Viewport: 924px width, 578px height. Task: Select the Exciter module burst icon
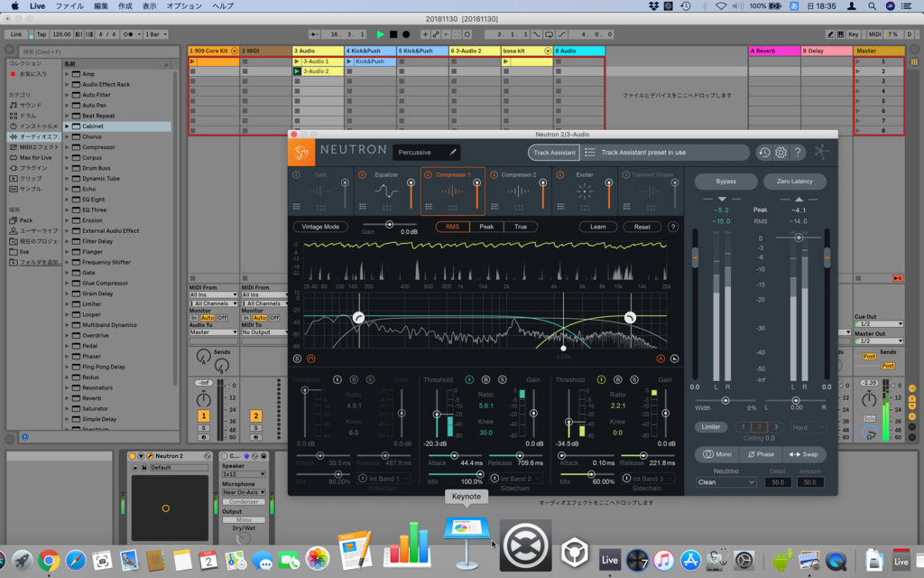[x=585, y=191]
